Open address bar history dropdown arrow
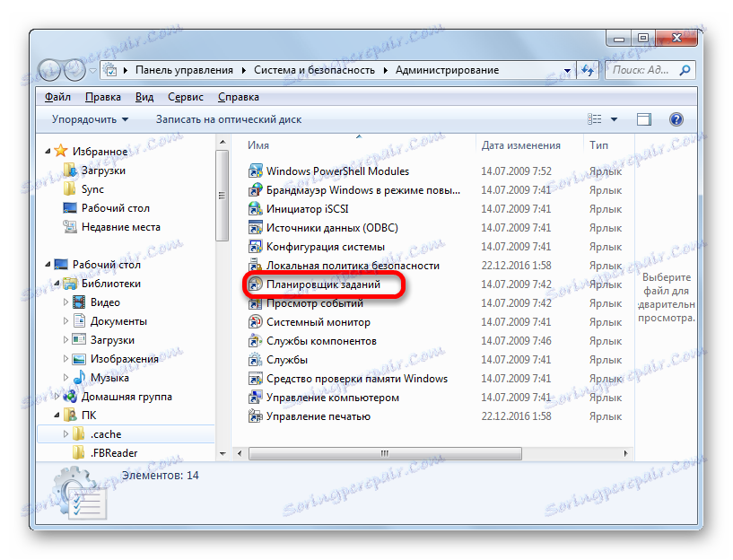733x560 pixels. (x=568, y=71)
